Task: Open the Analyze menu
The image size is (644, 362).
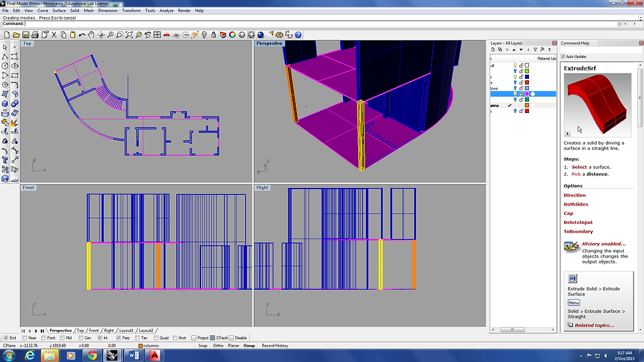Action: pos(166,11)
